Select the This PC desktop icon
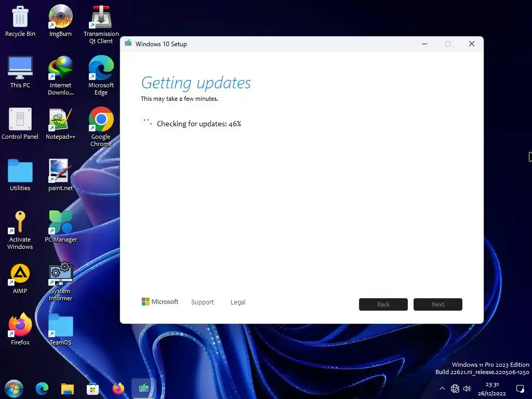The image size is (532, 399). (20, 72)
